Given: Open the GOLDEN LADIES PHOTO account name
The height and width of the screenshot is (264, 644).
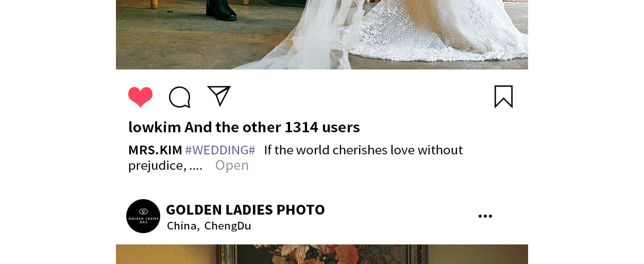Looking at the screenshot, I should tap(245, 210).
